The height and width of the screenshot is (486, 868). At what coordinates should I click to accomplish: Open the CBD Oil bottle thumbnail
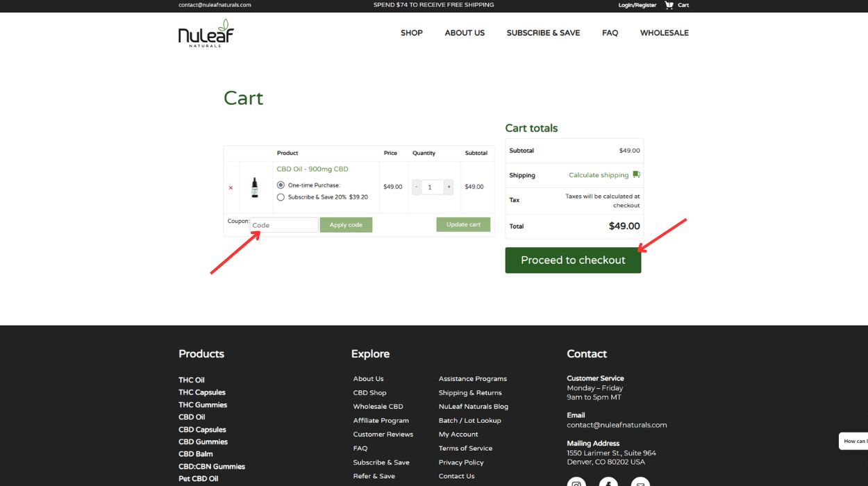[255, 187]
